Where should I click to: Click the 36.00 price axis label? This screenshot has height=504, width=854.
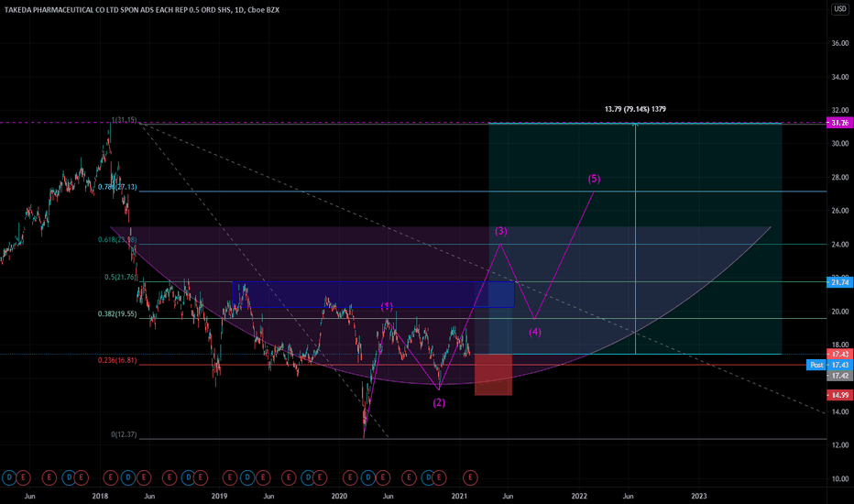840,43
